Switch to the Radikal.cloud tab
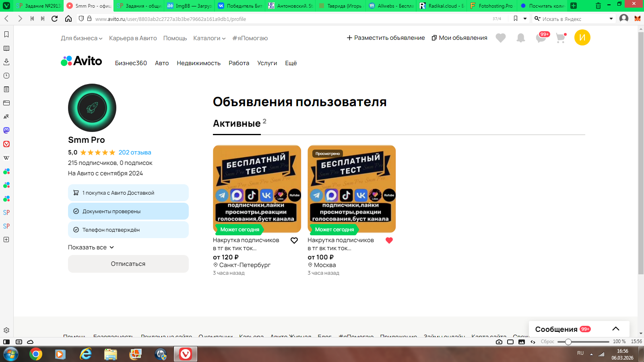The width and height of the screenshot is (644, 362). (x=442, y=6)
